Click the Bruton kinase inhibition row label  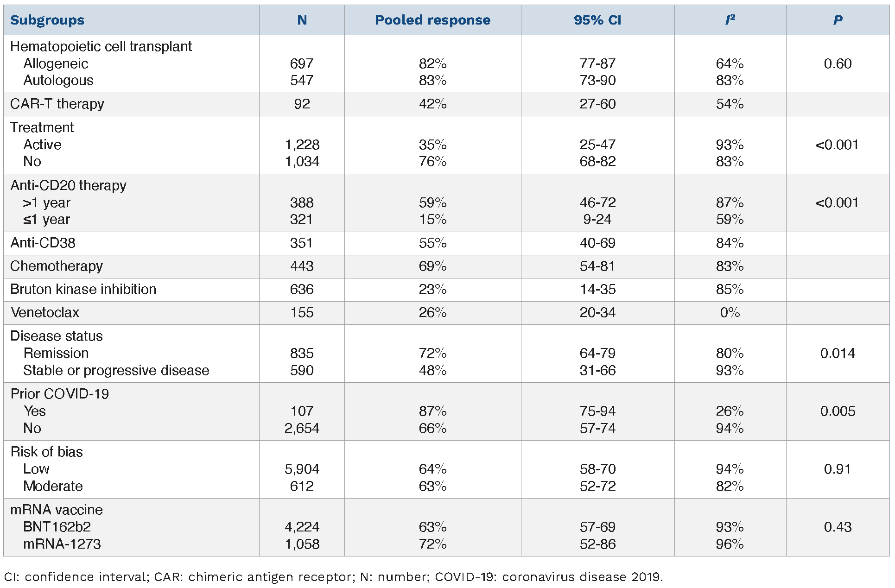83,289
